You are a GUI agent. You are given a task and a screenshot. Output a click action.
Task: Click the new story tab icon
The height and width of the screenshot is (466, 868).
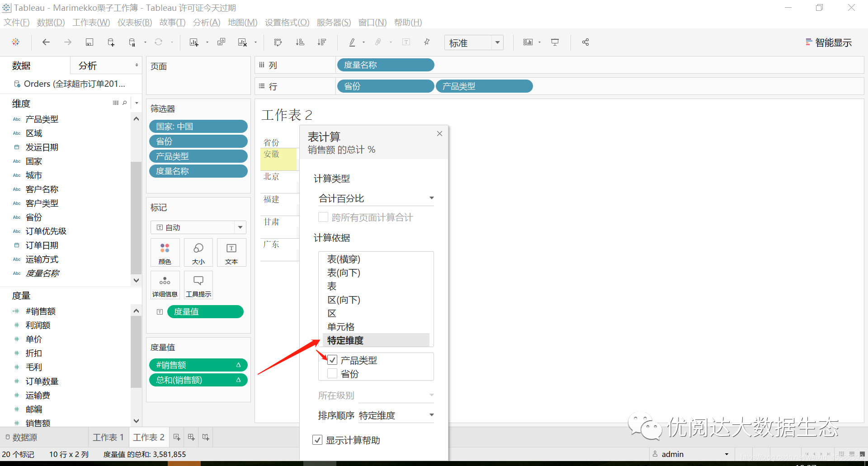[x=206, y=437]
